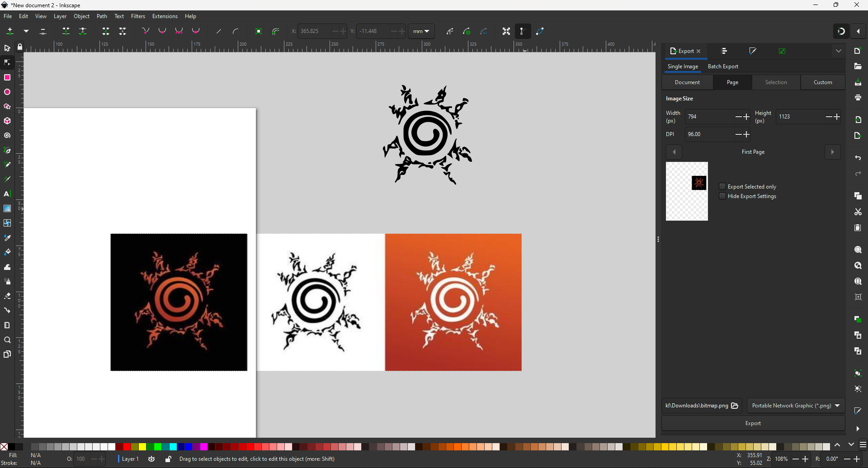This screenshot has height=468, width=868.
Task: Click the Delete selected nodes icon
Action: tap(43, 31)
